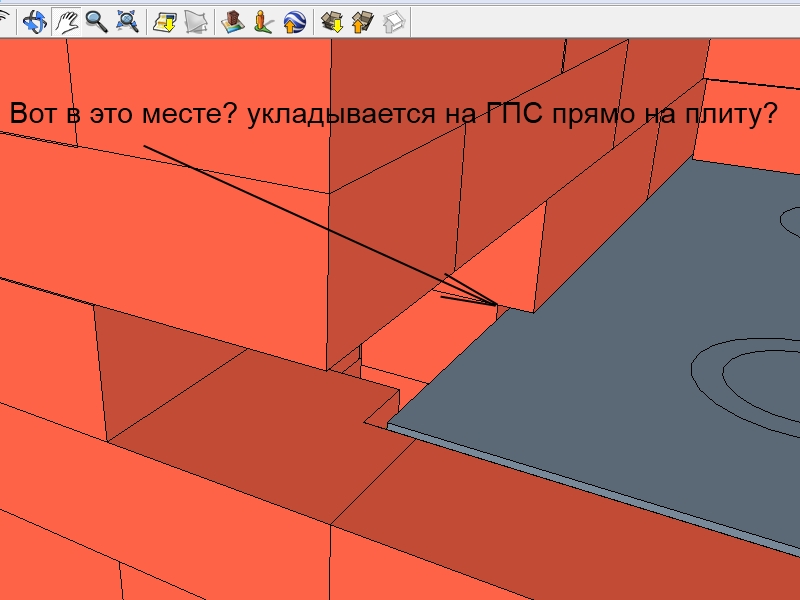
Task: Select the Orbit tool
Action: [36, 21]
